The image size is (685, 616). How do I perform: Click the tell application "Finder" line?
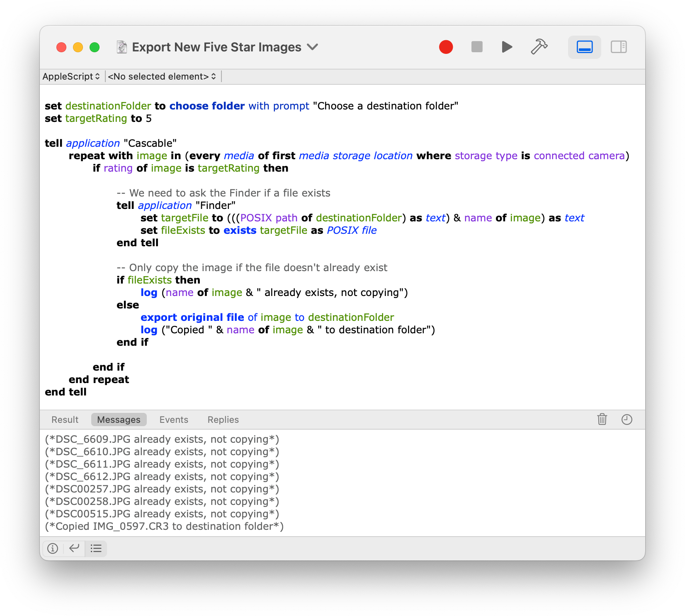coord(176,206)
